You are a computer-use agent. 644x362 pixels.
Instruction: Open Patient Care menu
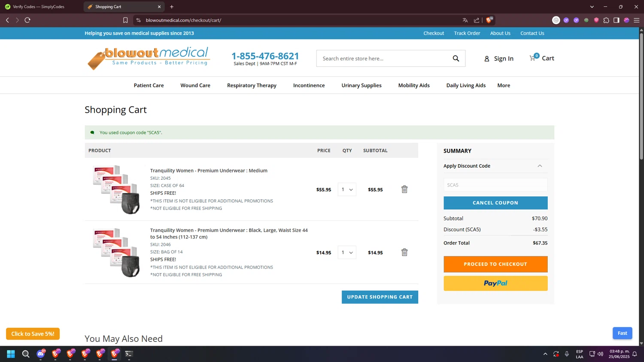click(x=149, y=85)
